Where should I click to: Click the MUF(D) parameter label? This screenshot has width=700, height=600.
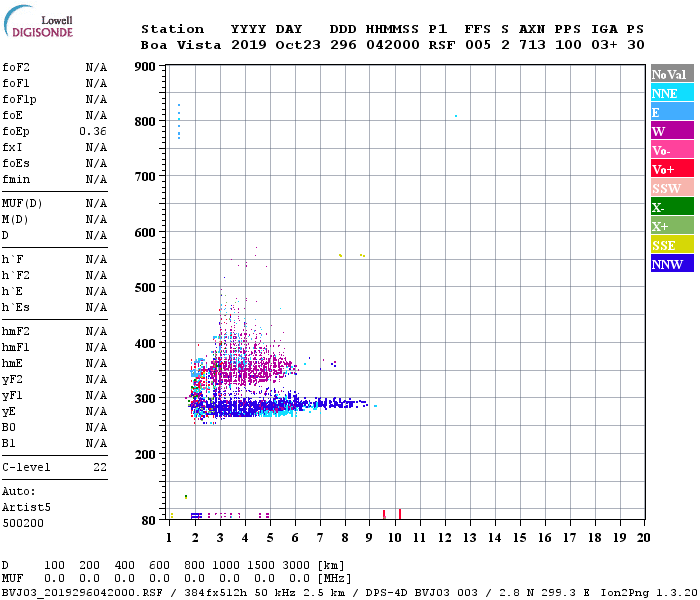22,204
